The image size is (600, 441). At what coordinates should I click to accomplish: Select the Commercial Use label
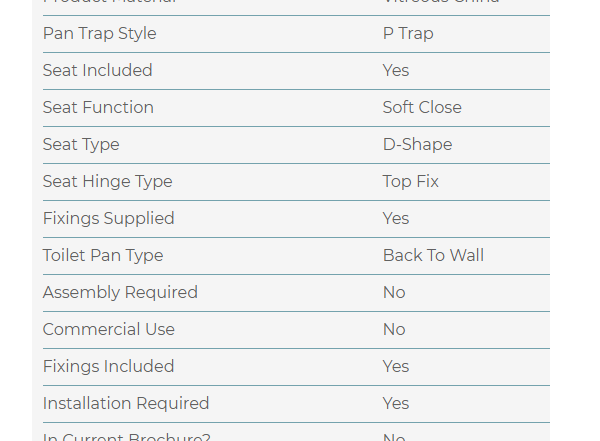coord(108,330)
